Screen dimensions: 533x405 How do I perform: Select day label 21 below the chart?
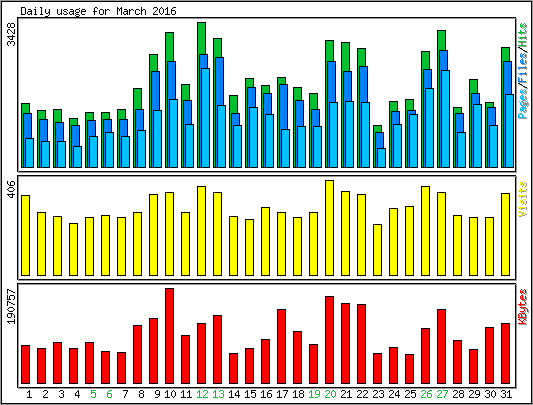pos(346,394)
